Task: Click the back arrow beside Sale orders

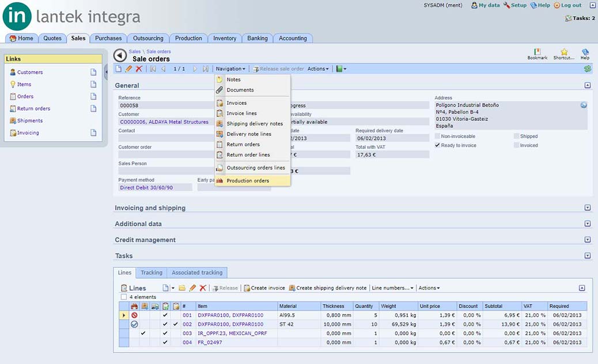Action: coord(120,56)
